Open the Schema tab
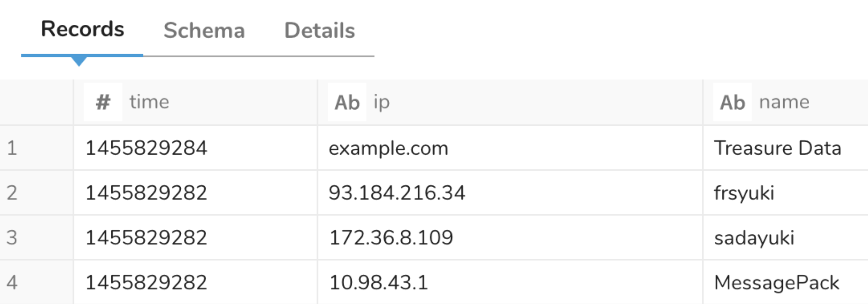The width and height of the screenshot is (868, 304). 204,30
